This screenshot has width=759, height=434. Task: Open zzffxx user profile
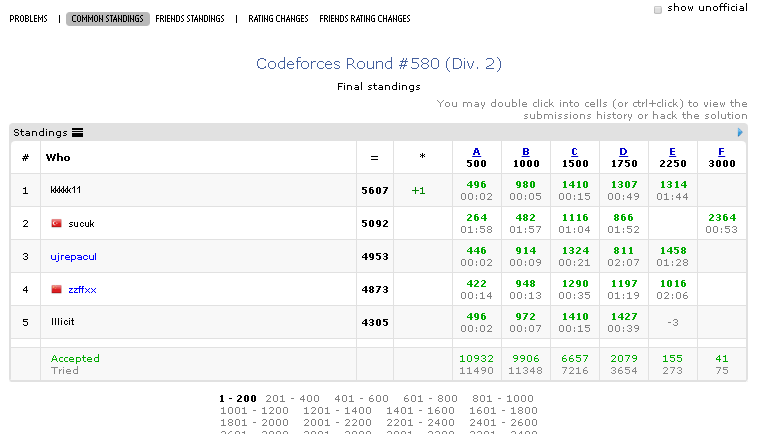82,290
